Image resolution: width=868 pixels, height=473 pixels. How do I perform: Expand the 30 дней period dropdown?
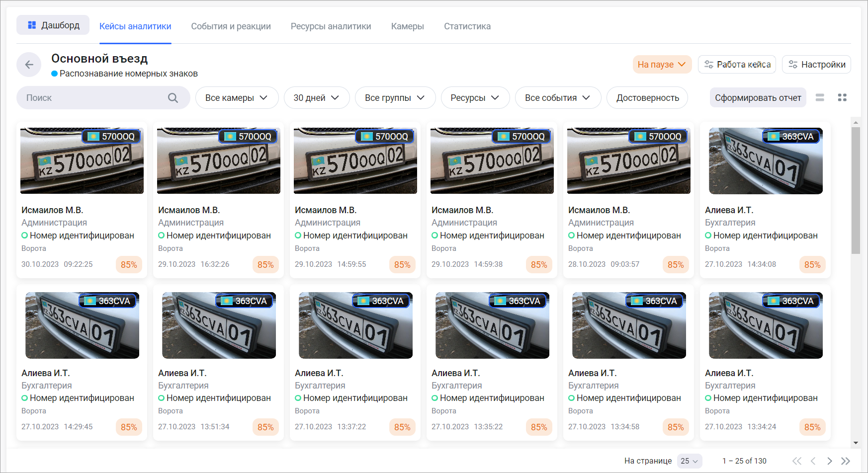(316, 98)
